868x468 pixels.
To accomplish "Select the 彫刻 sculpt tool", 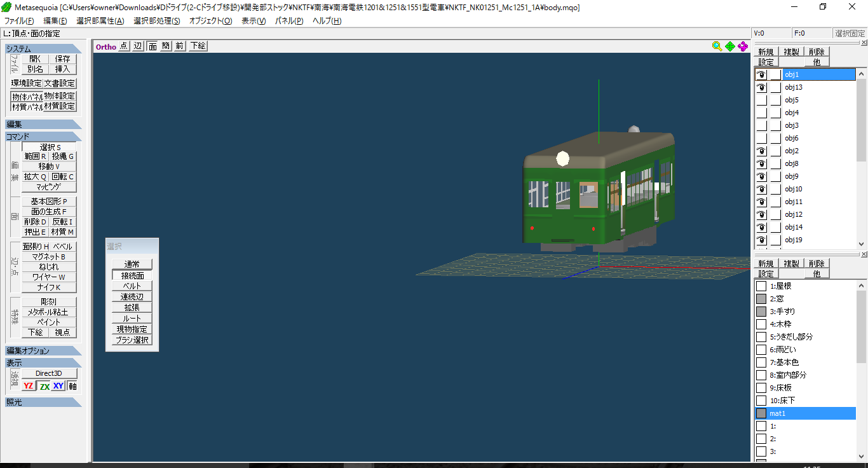I will coord(50,302).
